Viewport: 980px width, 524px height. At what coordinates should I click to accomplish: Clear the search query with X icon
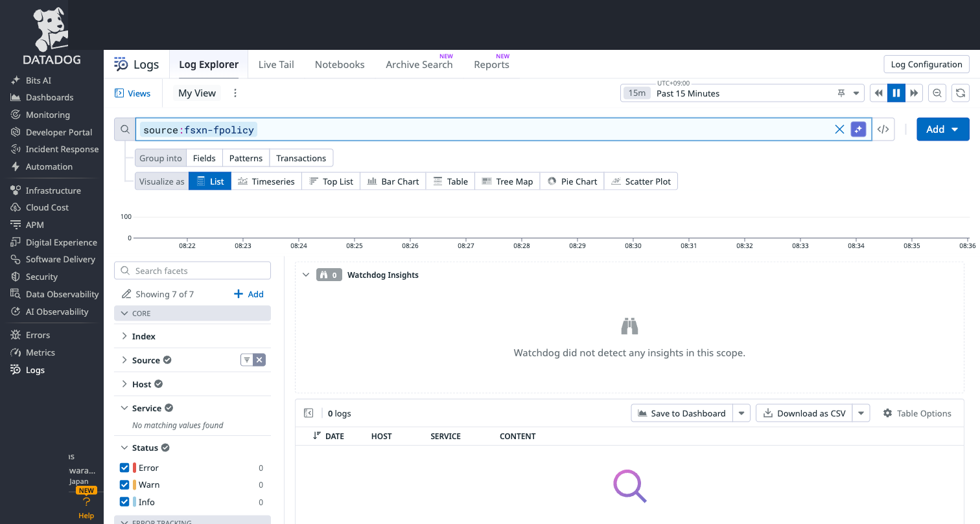(839, 130)
